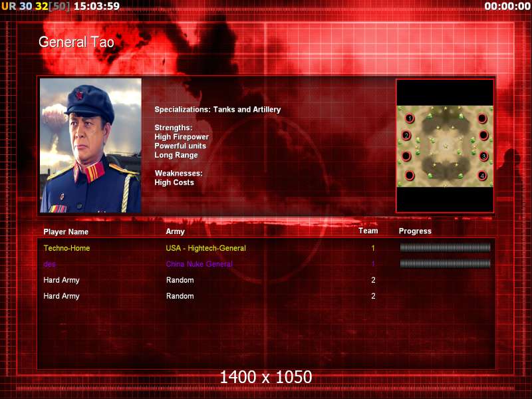Click the purple player's progress bar

coord(445,263)
